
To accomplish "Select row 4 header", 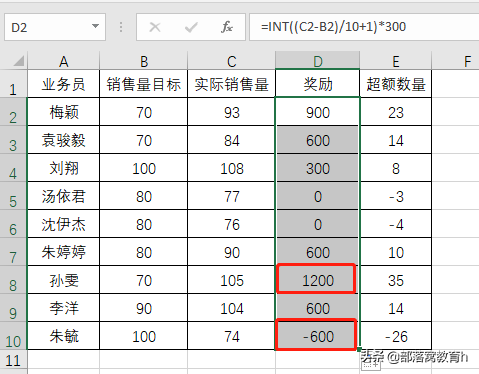I will coord(13,168).
